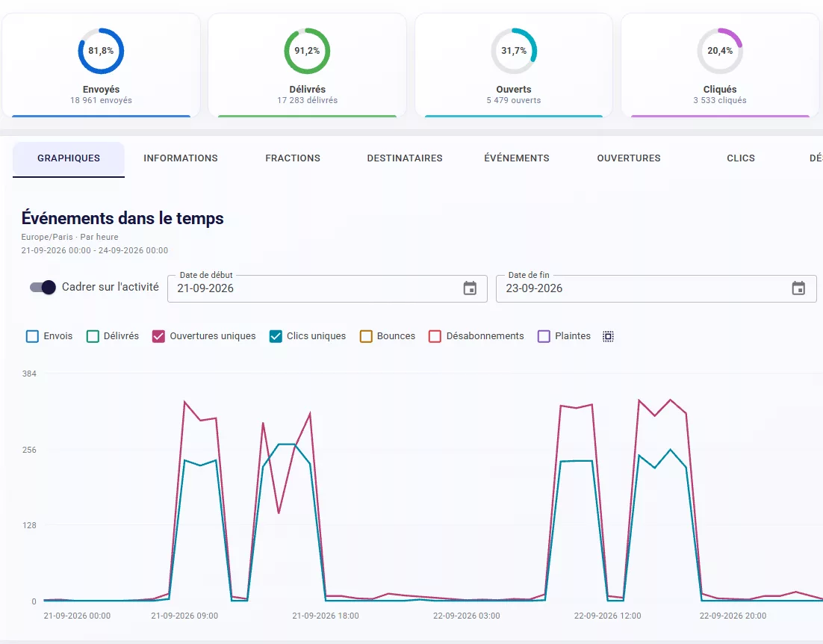
Task: Open the start date calendar picker
Action: tap(470, 288)
